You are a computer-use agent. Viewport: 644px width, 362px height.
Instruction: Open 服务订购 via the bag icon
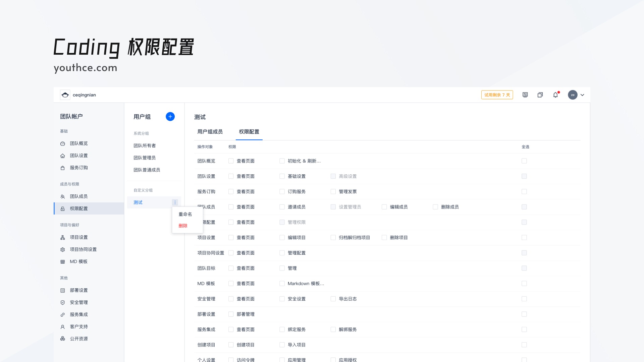click(x=62, y=168)
